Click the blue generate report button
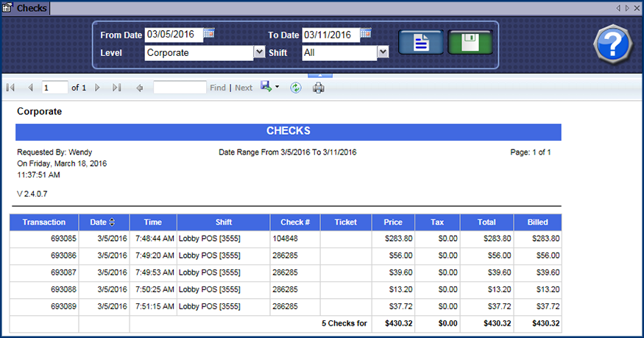This screenshot has width=644, height=338. tap(421, 43)
